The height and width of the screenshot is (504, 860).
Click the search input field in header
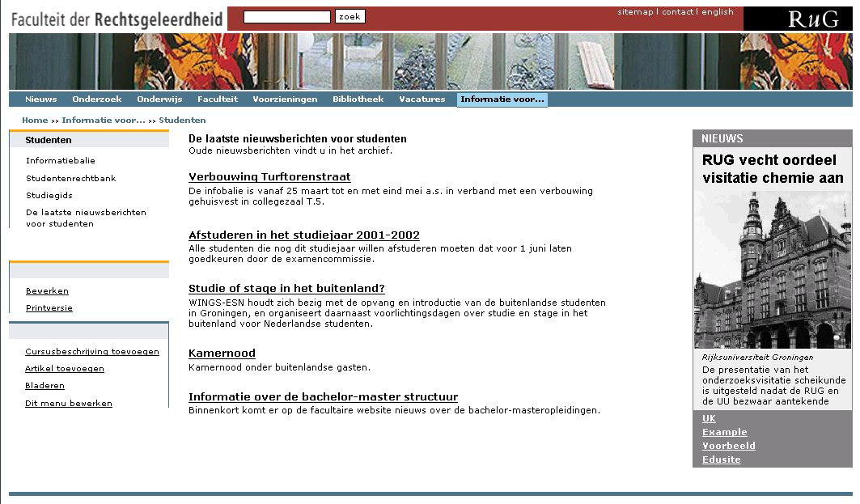point(287,17)
